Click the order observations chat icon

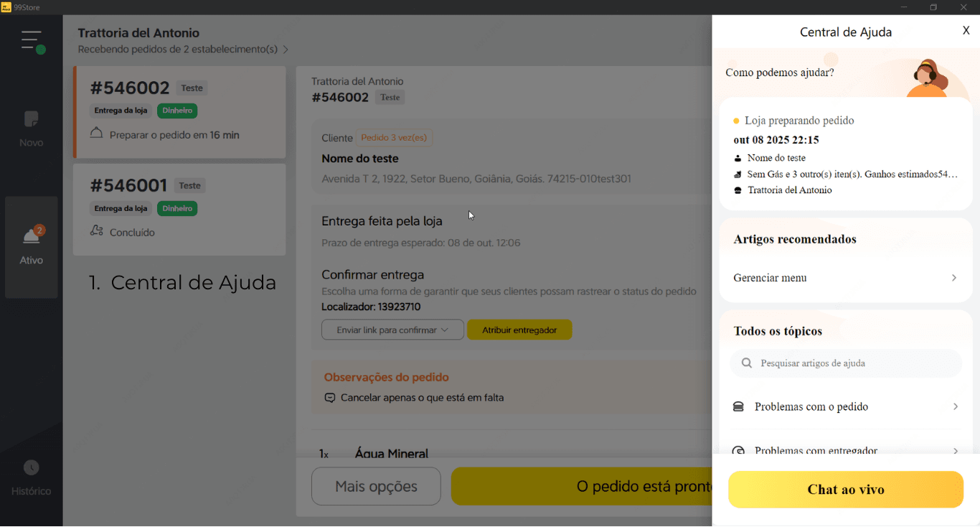pos(330,398)
